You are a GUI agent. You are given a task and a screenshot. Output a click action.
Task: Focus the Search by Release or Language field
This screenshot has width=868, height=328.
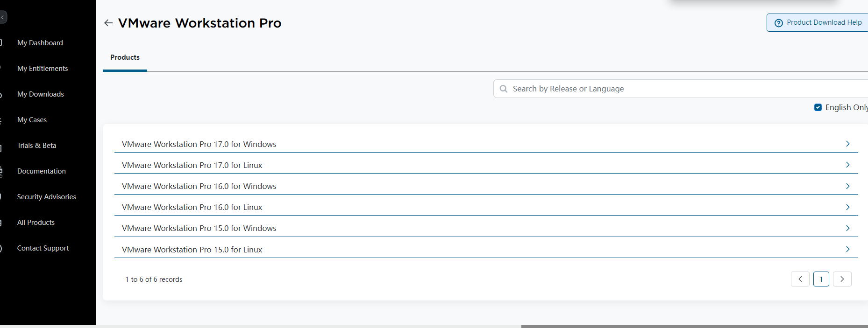[x=681, y=89]
